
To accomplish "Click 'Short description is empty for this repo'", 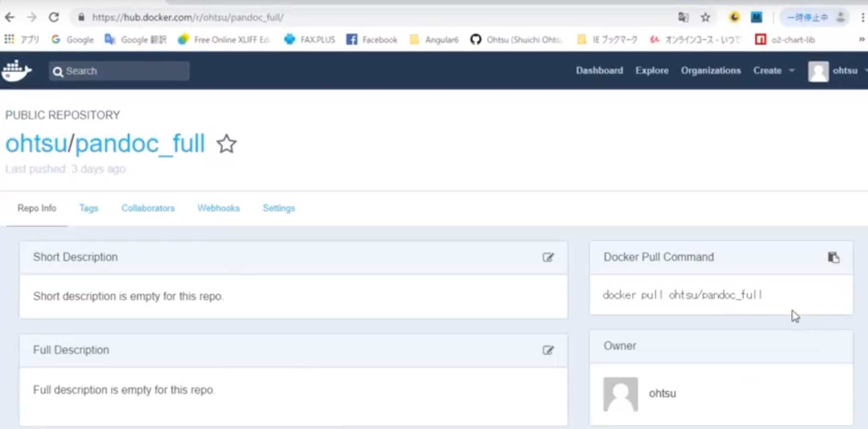I will coord(128,296).
